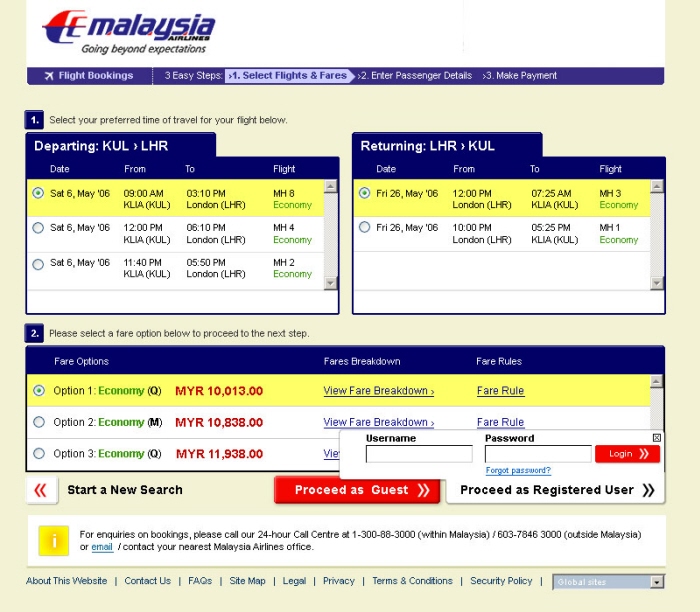Screen dimensions: 700x612
Task: Click the red Login button
Action: [627, 454]
